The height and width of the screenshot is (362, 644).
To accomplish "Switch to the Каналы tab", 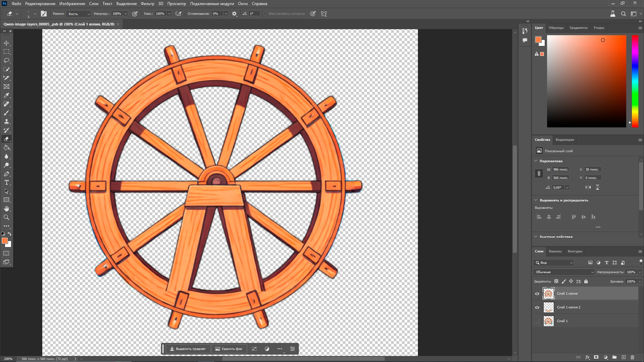I will tap(555, 251).
